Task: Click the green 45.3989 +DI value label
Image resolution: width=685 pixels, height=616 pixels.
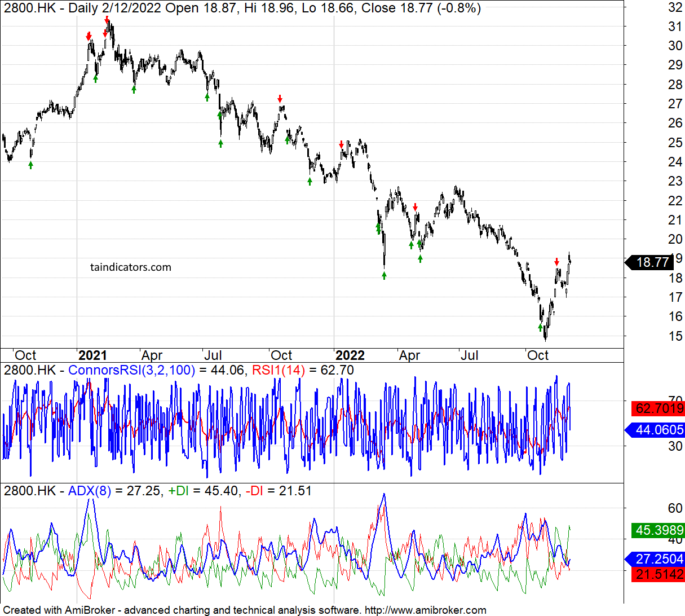Action: 658,530
